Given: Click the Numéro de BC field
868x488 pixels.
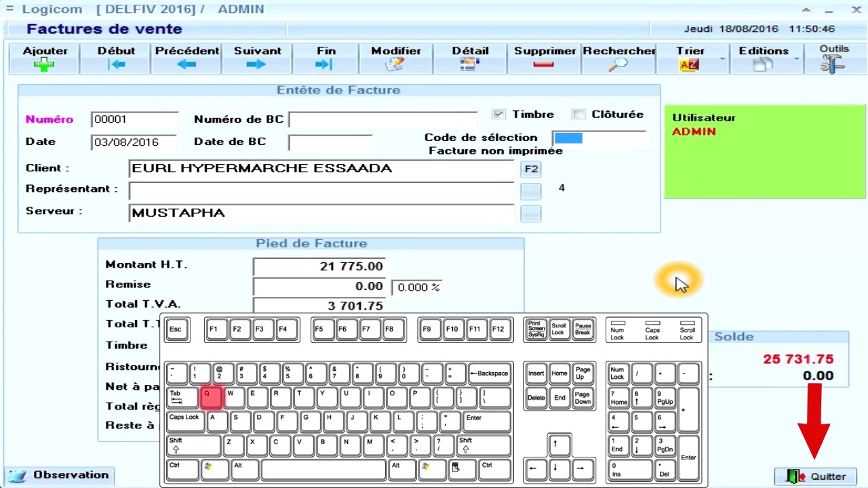Looking at the screenshot, I should click(x=383, y=119).
